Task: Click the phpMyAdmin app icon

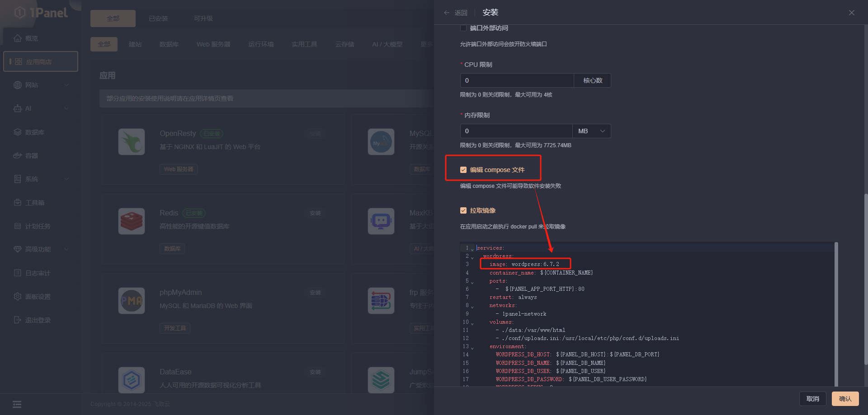Action: click(132, 301)
